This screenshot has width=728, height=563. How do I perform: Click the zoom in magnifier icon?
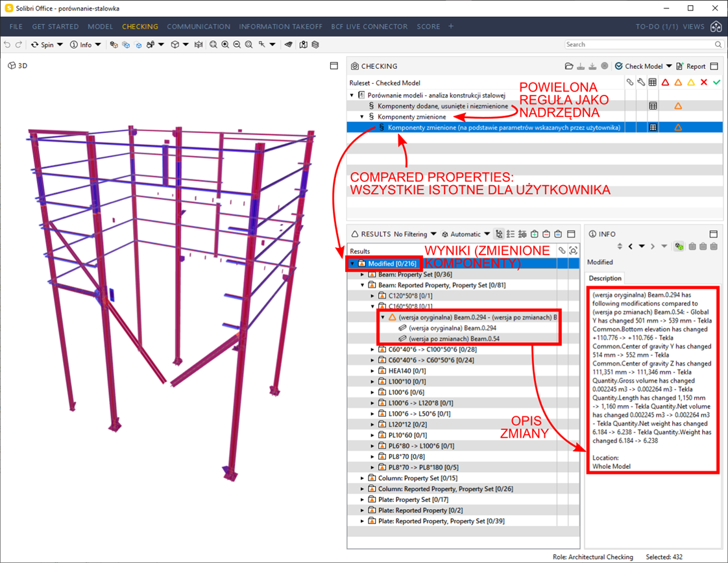[225, 45]
